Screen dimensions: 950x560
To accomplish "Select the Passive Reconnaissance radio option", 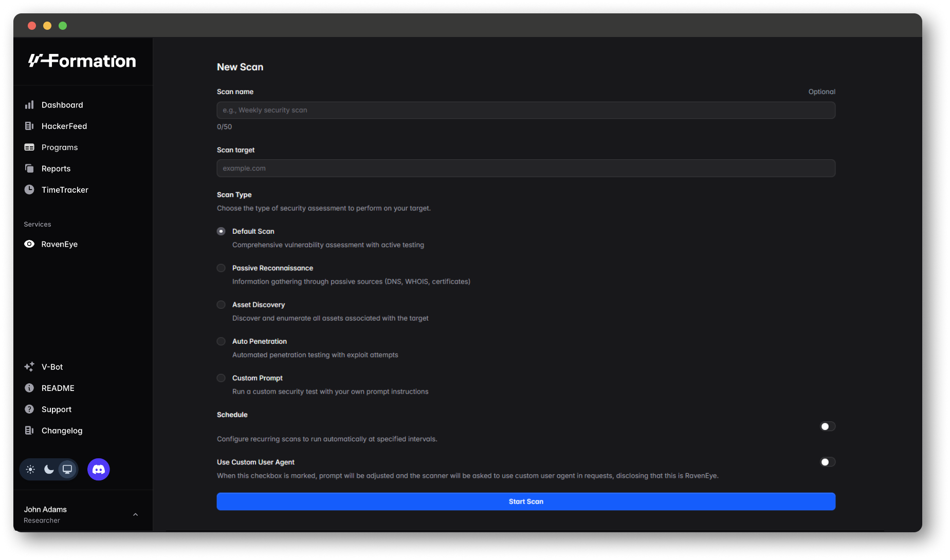I will (x=221, y=268).
